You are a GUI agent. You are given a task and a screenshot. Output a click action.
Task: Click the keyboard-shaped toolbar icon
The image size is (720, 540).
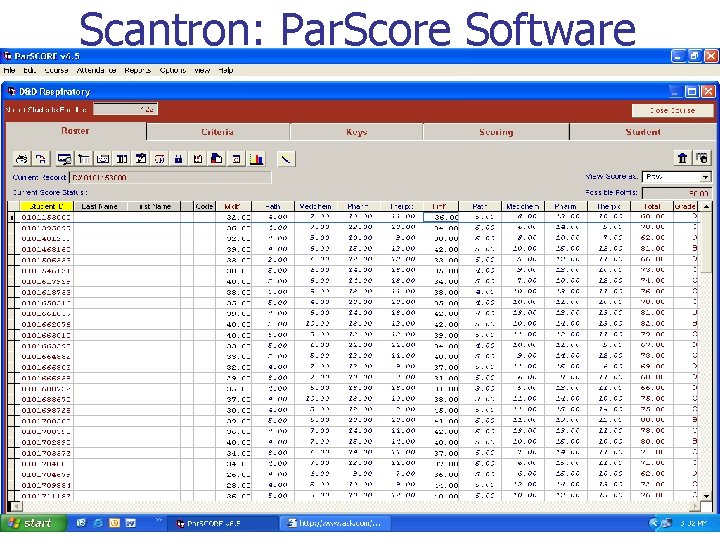click(103, 159)
